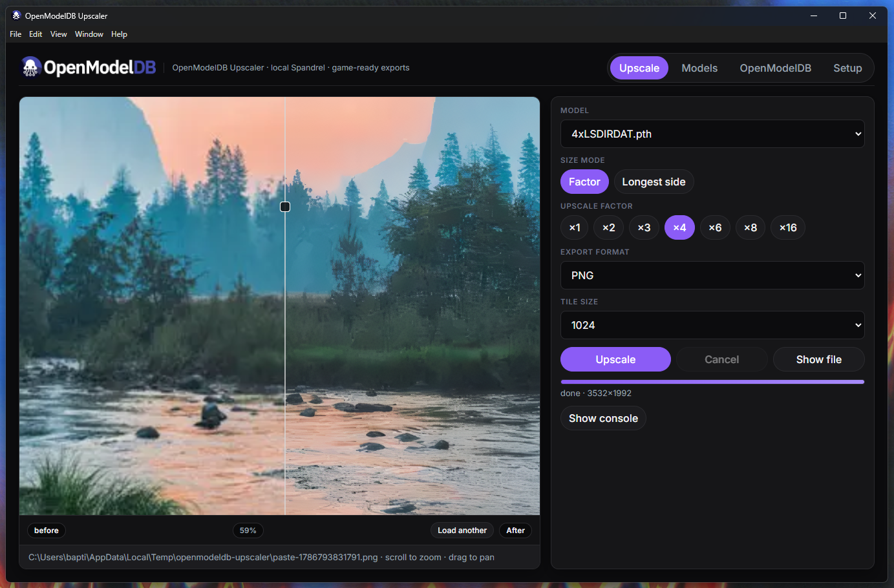Click the Show console button
894x588 pixels.
[x=603, y=418]
